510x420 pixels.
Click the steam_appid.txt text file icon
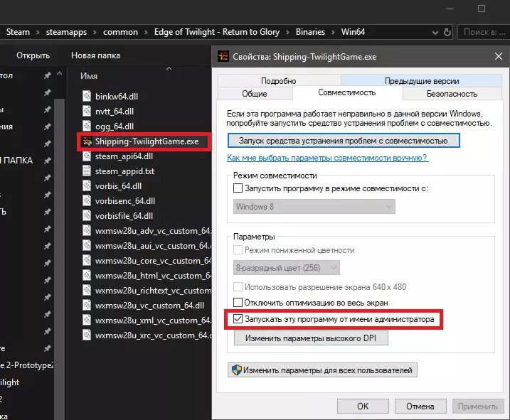[x=87, y=171]
